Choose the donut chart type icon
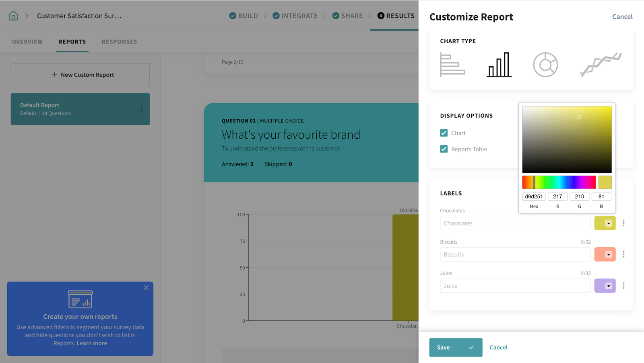Image resolution: width=644 pixels, height=363 pixels. (545, 65)
